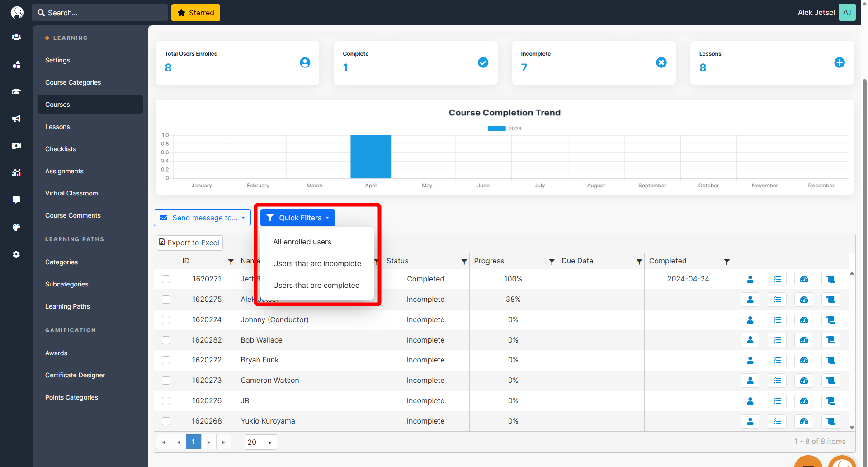The height and width of the screenshot is (467, 868).
Task: Click dashboard gauge icon for Johnny (Conductor) row
Action: [803, 320]
